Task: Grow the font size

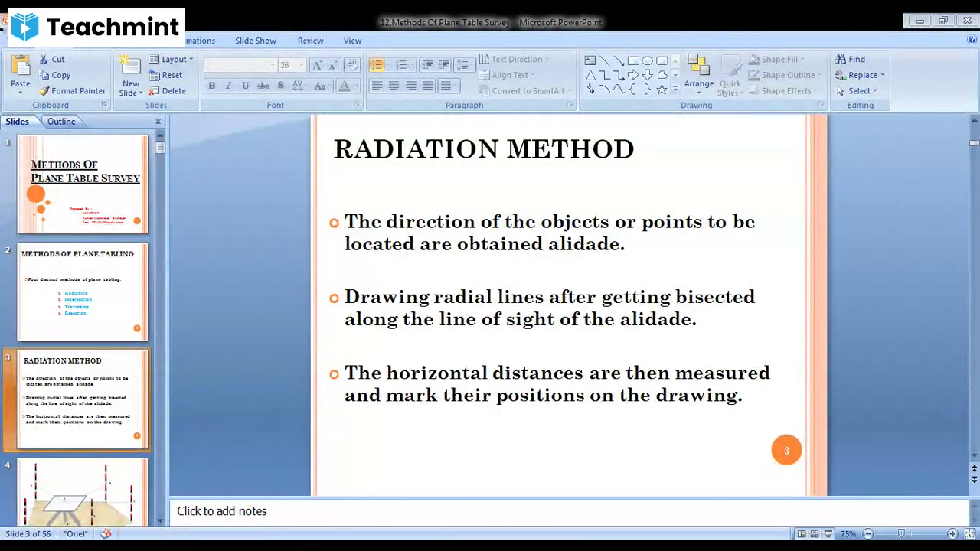Action: tap(318, 65)
